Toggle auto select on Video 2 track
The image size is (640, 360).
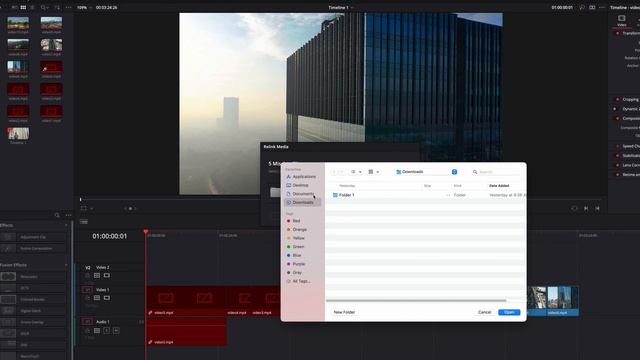97,276
